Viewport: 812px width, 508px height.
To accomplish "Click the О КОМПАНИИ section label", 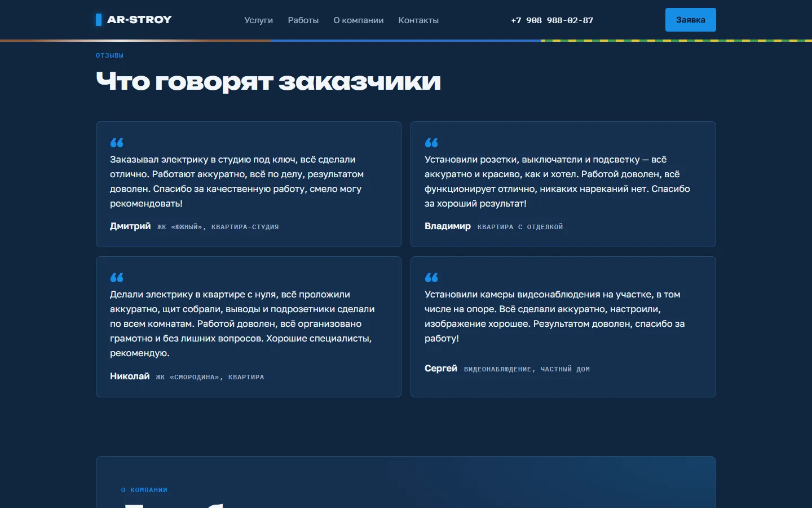I will tap(144, 490).
